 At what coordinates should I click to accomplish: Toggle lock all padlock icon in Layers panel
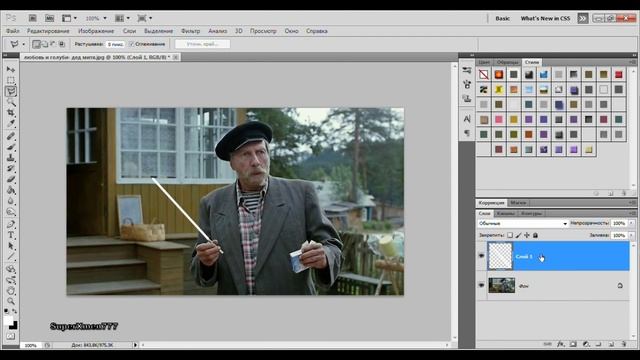[535, 235]
